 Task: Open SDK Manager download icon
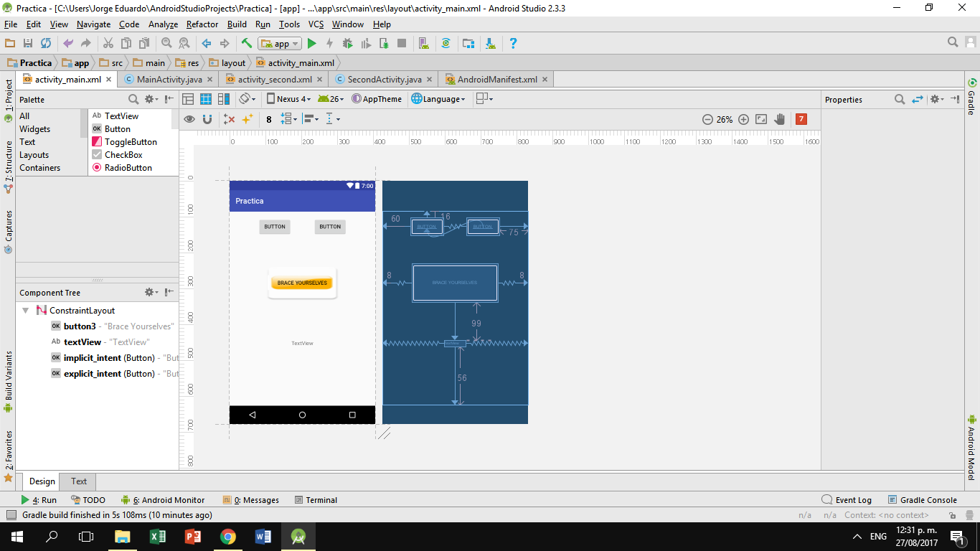[491, 44]
